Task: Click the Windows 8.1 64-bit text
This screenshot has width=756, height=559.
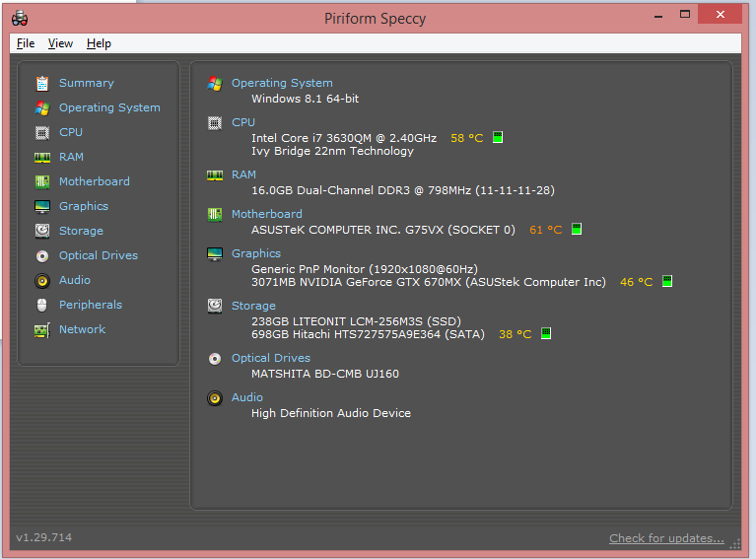Action: pyautogui.click(x=306, y=99)
